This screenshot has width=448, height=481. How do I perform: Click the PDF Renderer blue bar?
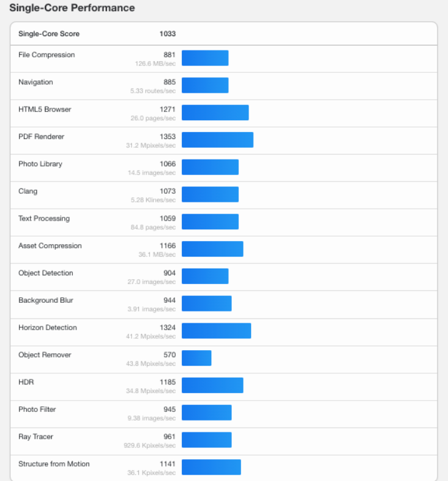217,140
